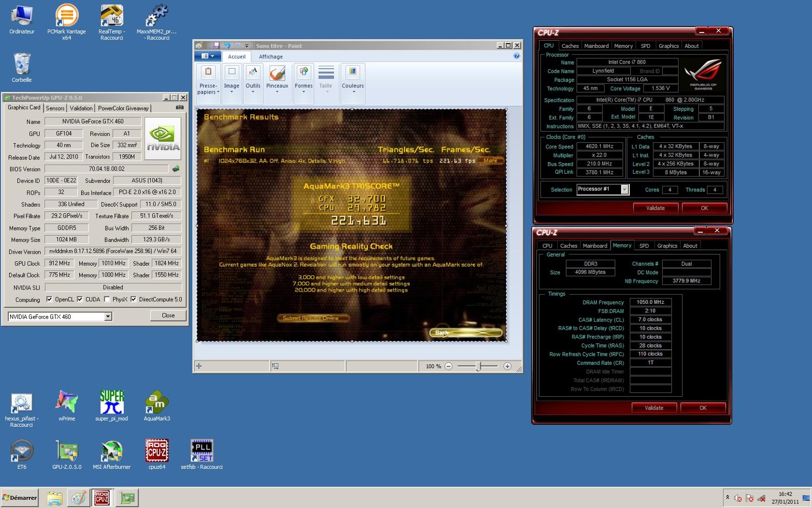Open the GPU selection dropdown in GPU-Z

pos(108,316)
